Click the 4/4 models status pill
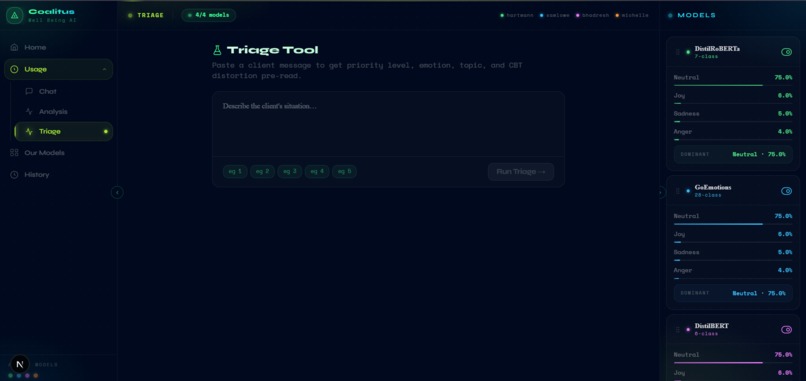Viewport: 806px width, 381px height. click(209, 15)
